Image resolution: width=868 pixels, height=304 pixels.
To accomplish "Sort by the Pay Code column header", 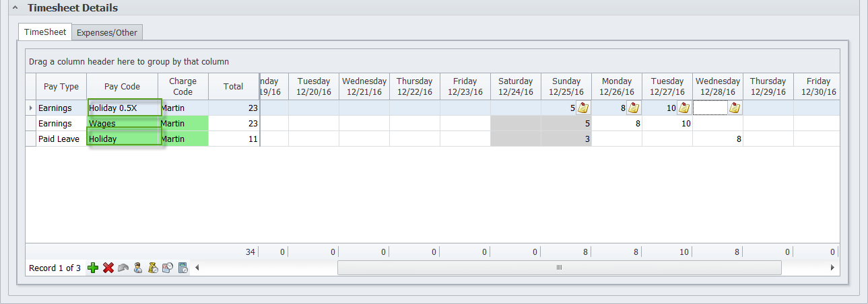I will (123, 87).
